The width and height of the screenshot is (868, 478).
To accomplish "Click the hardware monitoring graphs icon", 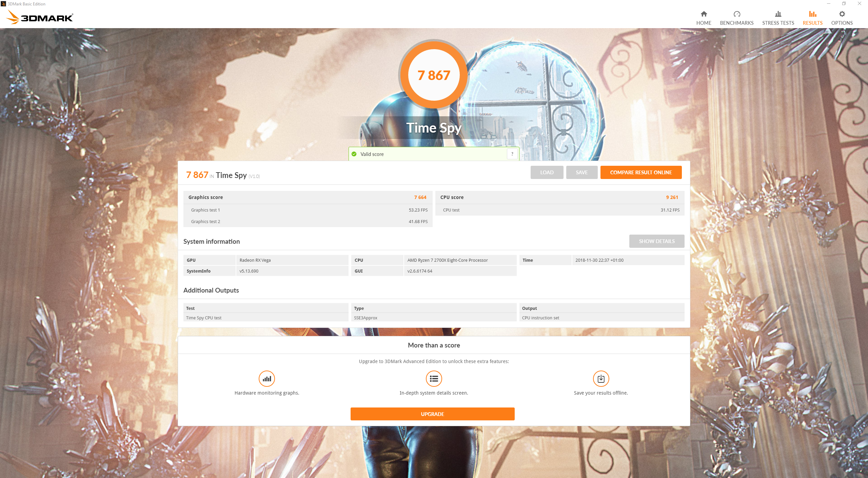I will click(267, 379).
